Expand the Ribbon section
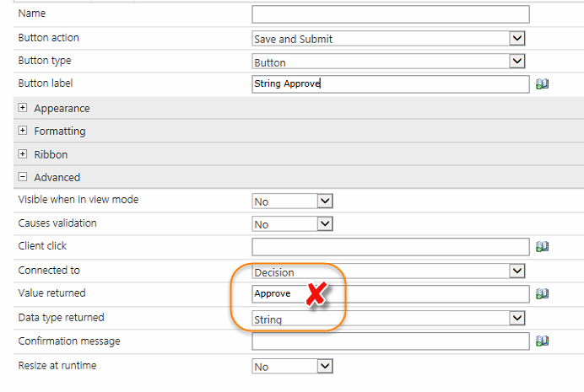Image resolution: width=584 pixels, height=392 pixels. point(22,155)
